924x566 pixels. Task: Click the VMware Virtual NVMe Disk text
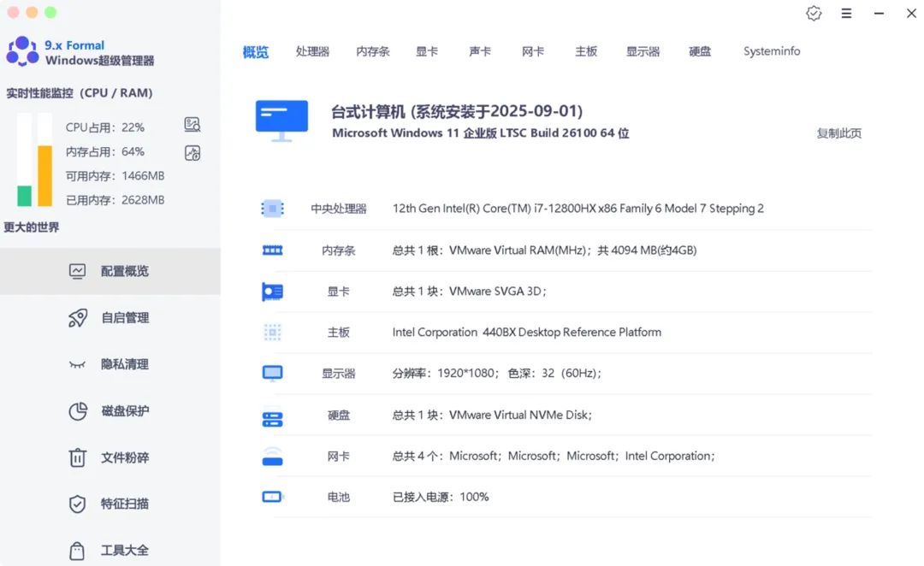click(492, 415)
